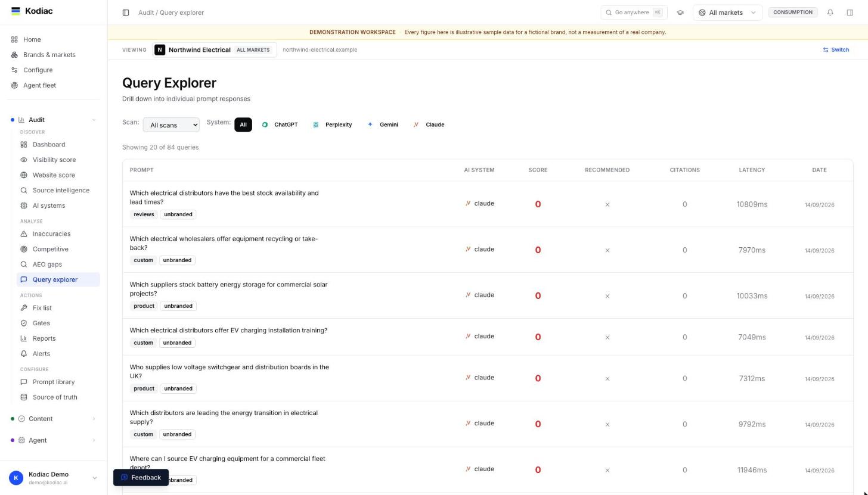Open the Dashboard item
The height and width of the screenshot is (495, 868).
[x=58, y=145]
